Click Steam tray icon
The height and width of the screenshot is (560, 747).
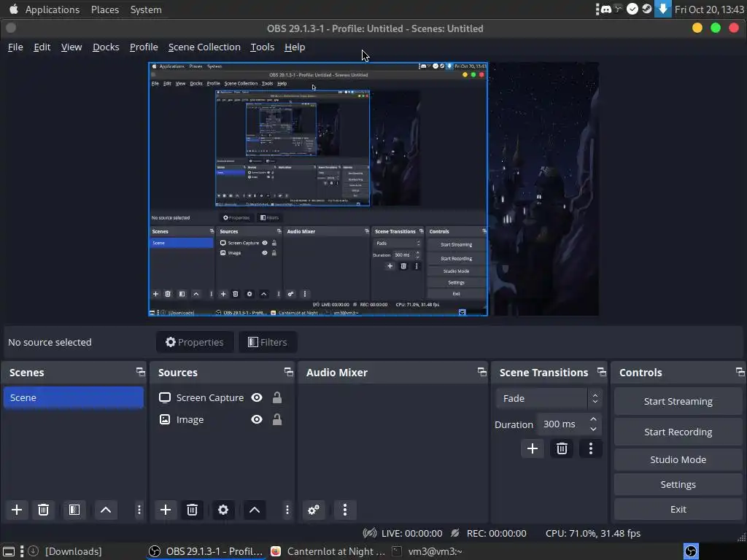[647, 9]
